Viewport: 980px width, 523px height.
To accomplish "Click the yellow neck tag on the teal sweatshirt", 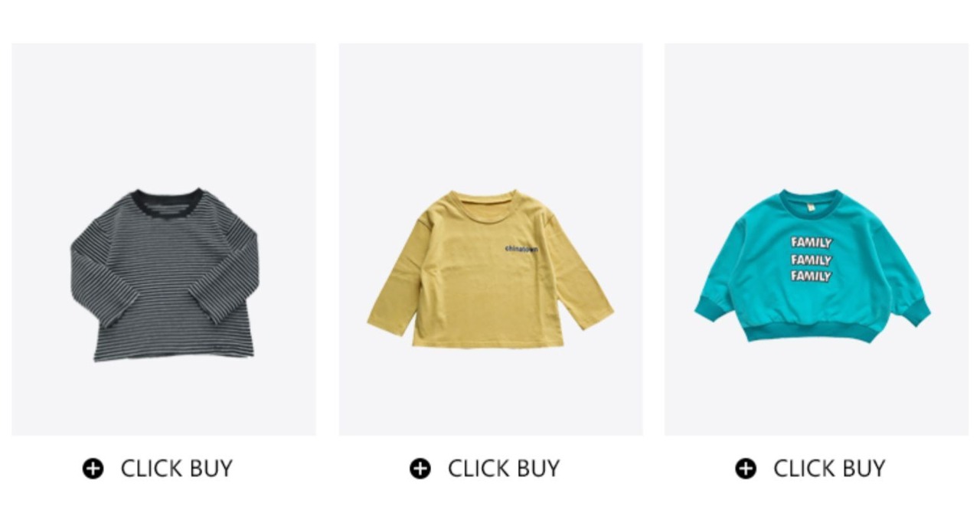I will 810,205.
